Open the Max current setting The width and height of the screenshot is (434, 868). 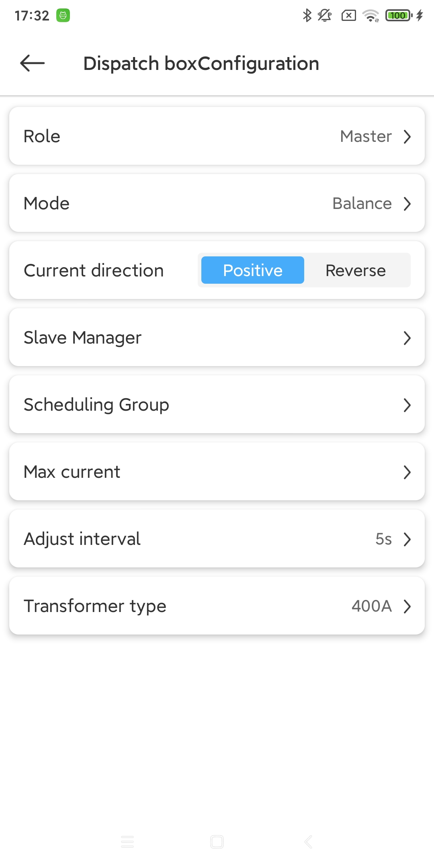(x=217, y=472)
